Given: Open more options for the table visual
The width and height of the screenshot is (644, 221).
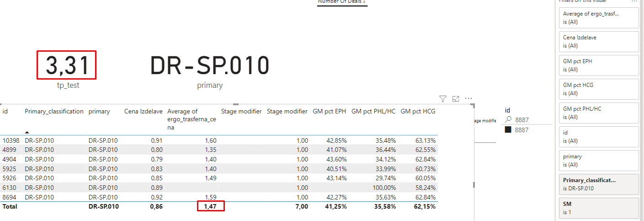Looking at the screenshot, I should (468, 98).
